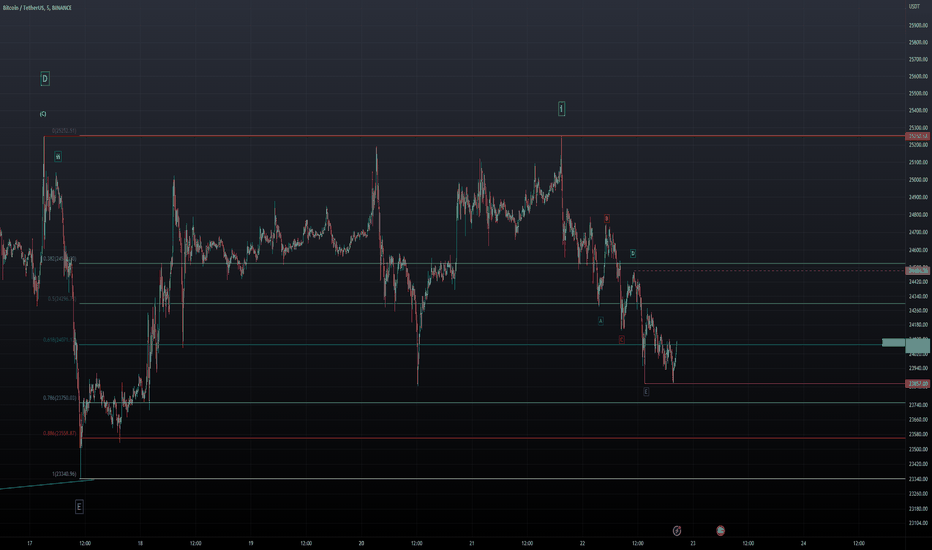This screenshot has width=932, height=550.
Task: Click the 25900.00 price axis label
Action: coord(918,26)
